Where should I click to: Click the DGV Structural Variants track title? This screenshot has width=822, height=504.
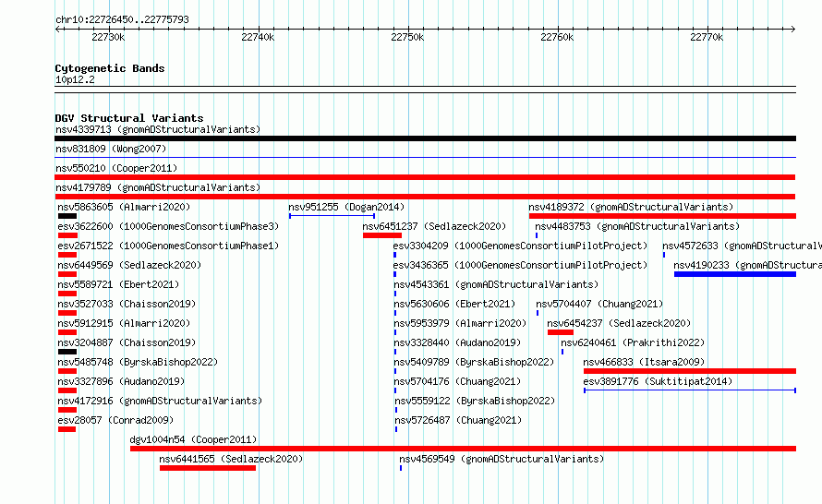click(129, 118)
